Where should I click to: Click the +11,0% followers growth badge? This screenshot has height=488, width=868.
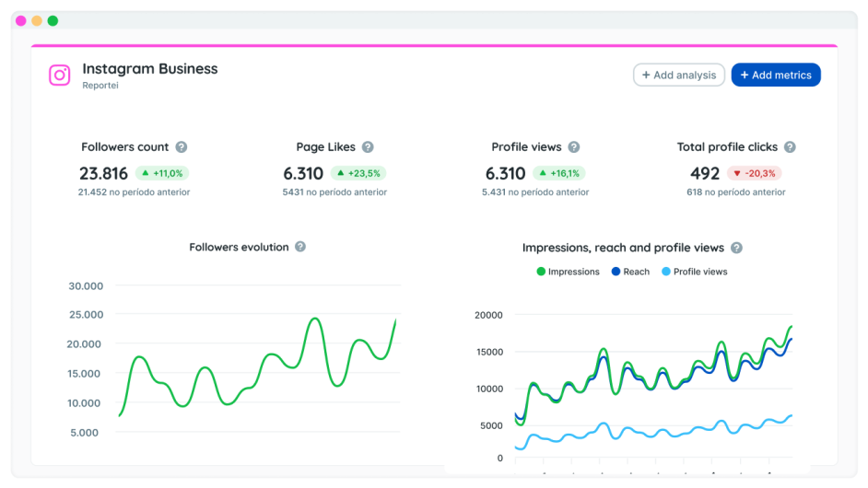162,173
